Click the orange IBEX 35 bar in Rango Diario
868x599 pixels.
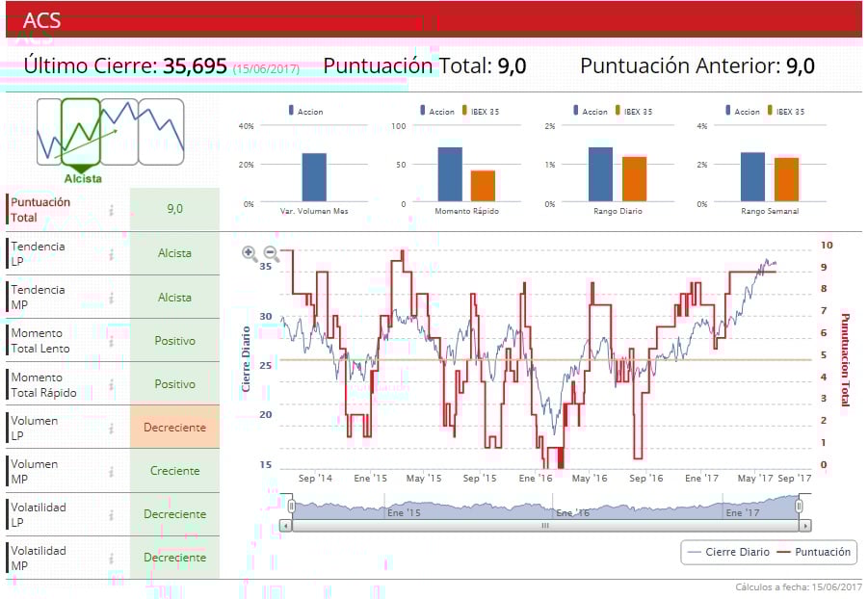(x=635, y=179)
